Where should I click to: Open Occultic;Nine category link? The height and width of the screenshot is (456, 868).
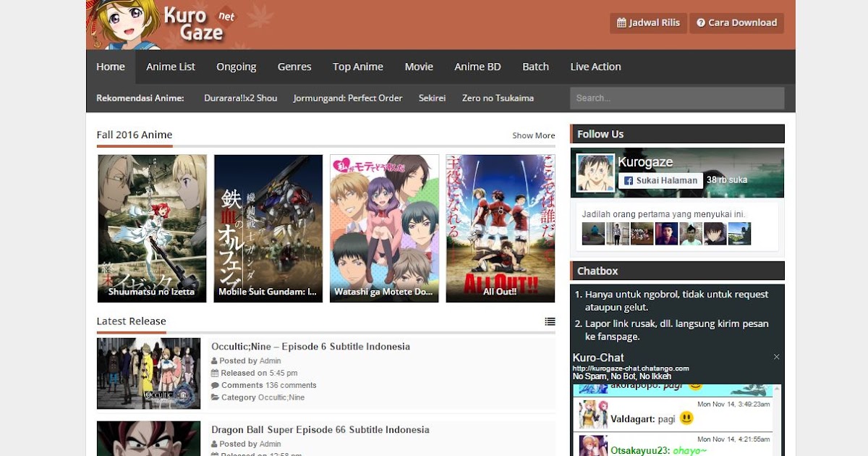pyautogui.click(x=281, y=397)
